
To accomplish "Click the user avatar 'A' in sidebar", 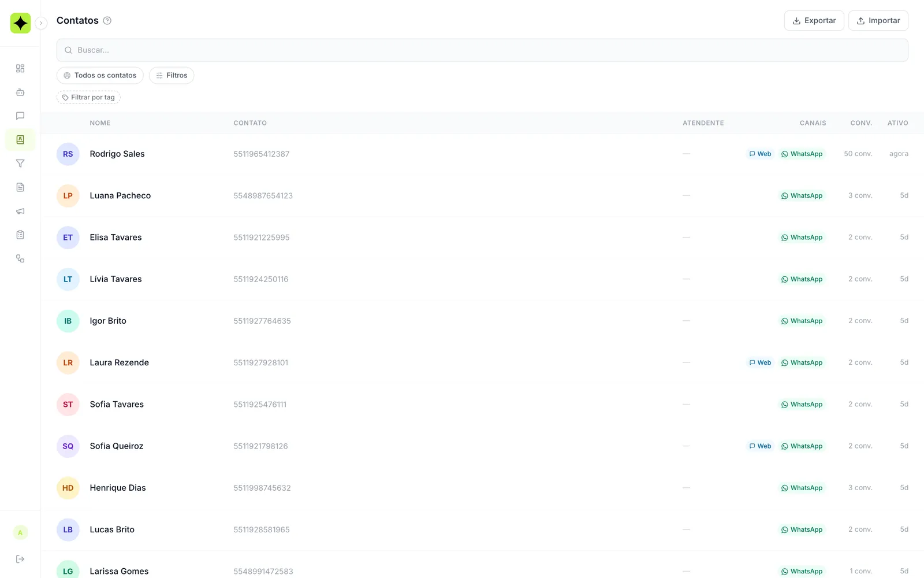I will click(20, 533).
